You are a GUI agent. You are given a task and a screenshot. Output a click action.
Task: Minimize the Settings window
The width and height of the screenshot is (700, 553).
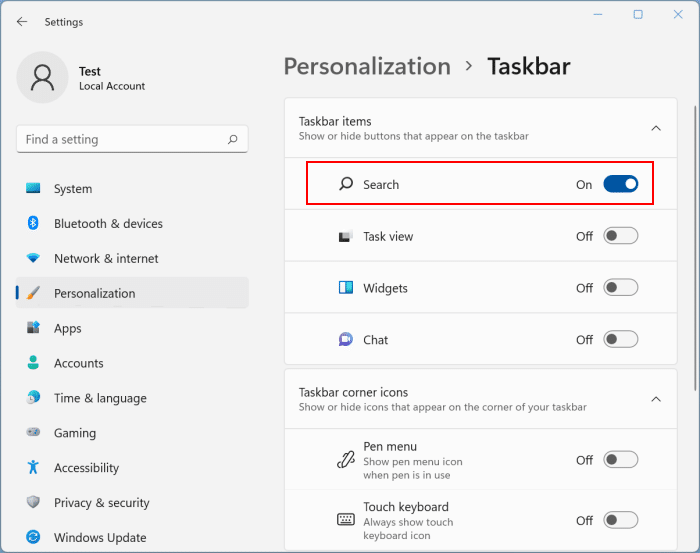(598, 14)
